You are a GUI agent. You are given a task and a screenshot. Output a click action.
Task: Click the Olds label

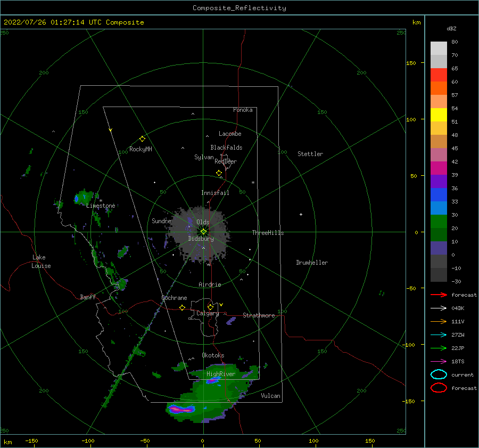click(203, 222)
